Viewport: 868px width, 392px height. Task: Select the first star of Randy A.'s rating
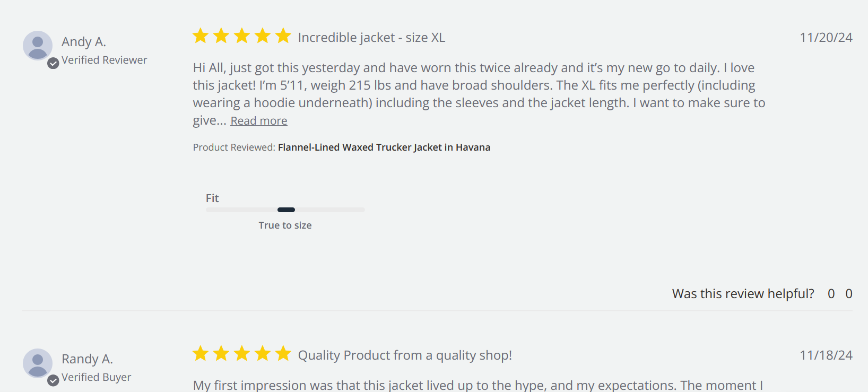pos(201,353)
